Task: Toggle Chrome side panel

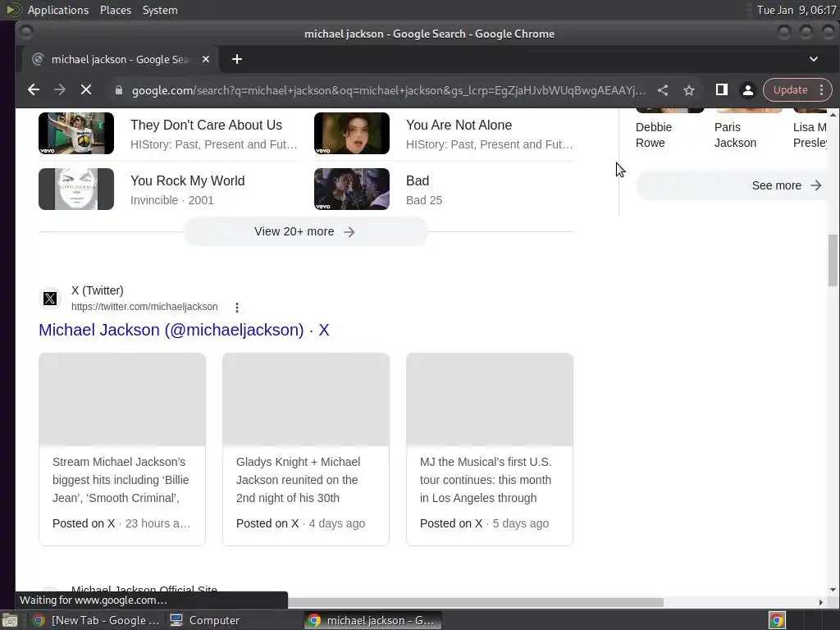Action: [x=722, y=90]
